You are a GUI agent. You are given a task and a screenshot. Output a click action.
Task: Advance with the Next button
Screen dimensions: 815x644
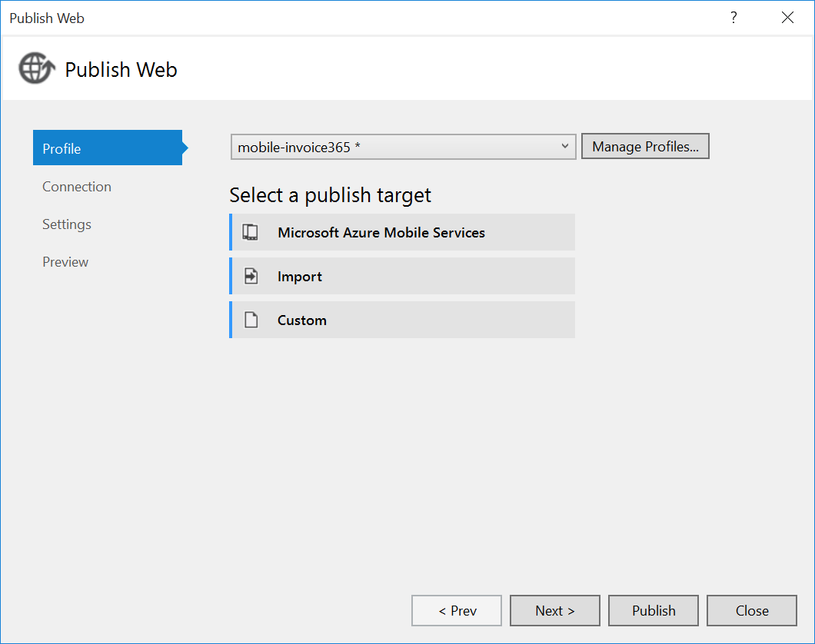[x=555, y=611]
